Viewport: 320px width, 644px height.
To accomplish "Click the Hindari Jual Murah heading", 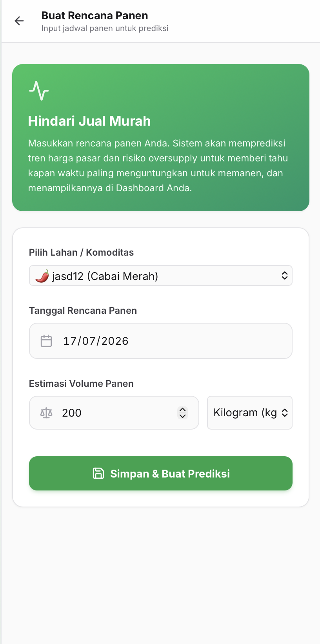I will (x=89, y=121).
